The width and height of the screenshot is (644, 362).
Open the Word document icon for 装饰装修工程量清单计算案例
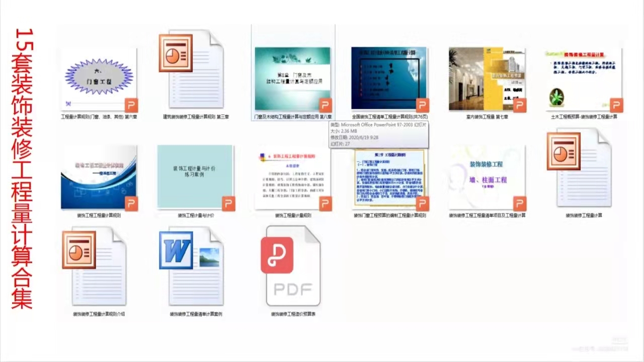[x=192, y=266]
